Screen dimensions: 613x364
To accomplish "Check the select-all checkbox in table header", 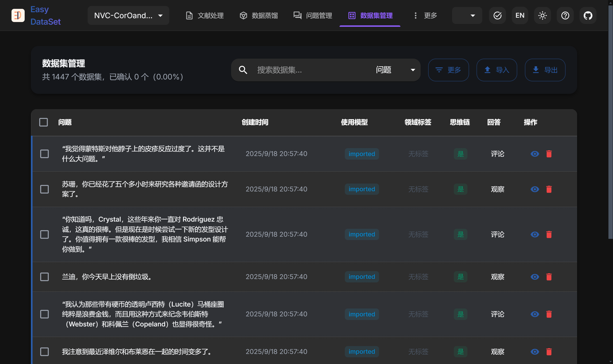I will [43, 122].
